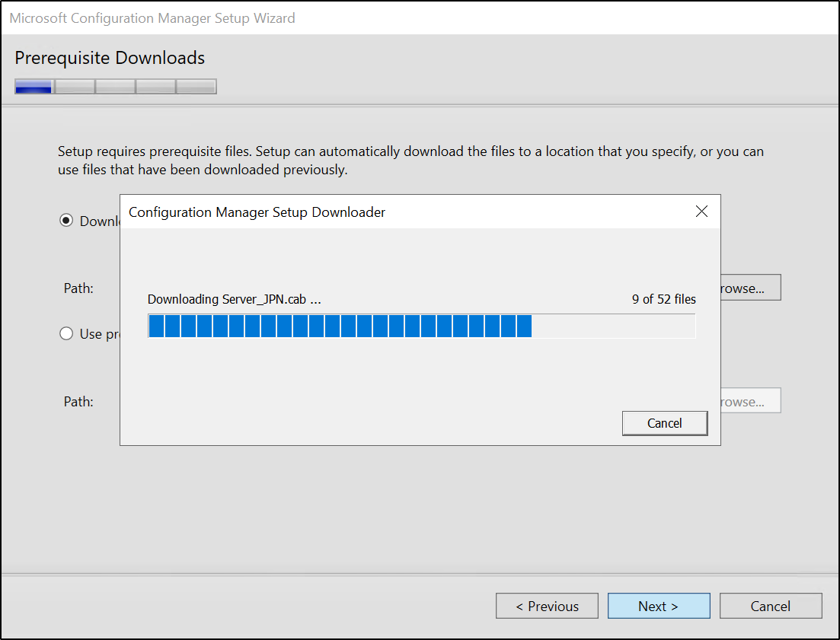Click the '9 of 52 files' counter
This screenshot has height=640, width=840.
(664, 299)
